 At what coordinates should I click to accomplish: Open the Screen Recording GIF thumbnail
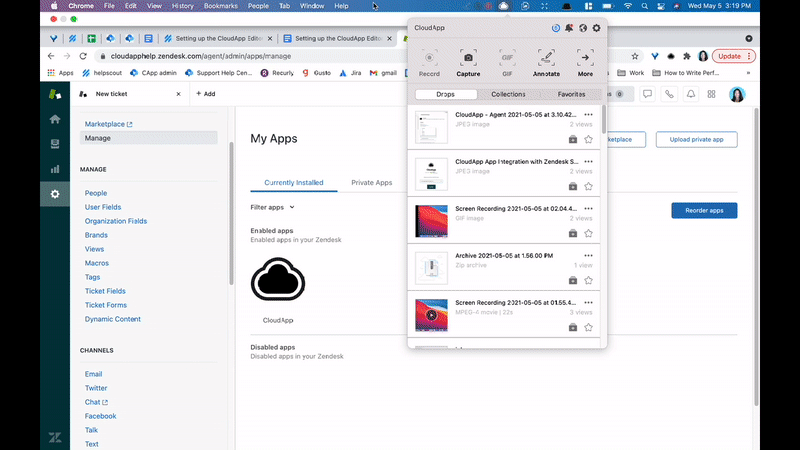pos(431,221)
